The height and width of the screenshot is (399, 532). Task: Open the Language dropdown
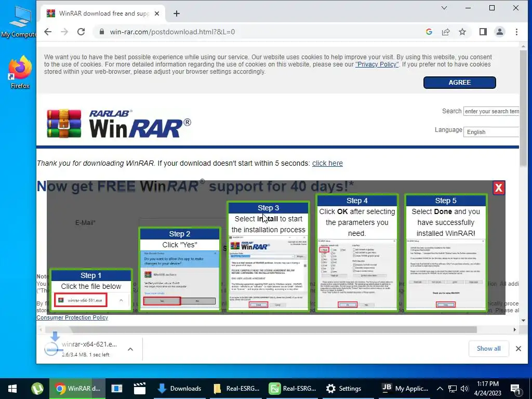(x=491, y=132)
